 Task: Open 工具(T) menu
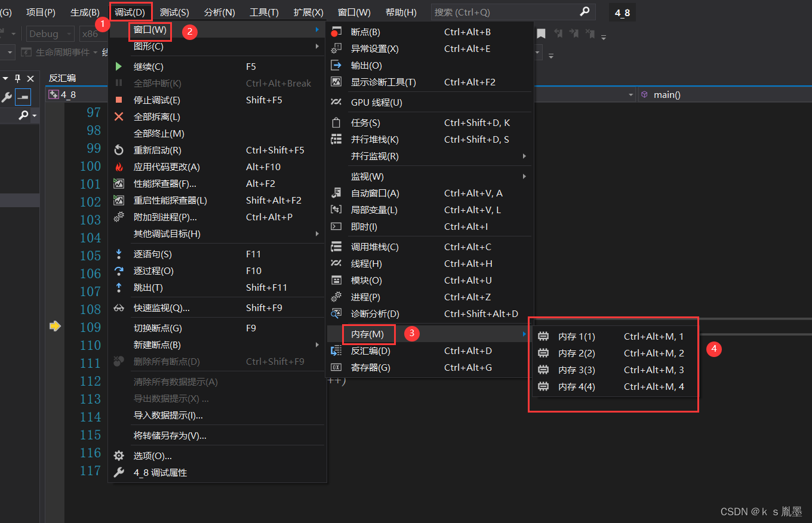[x=264, y=12]
